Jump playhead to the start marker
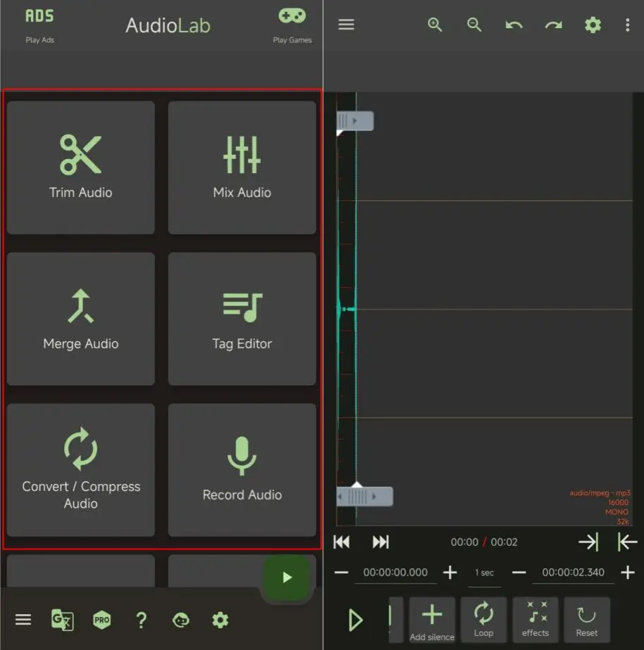This screenshot has height=650, width=644. (x=627, y=542)
